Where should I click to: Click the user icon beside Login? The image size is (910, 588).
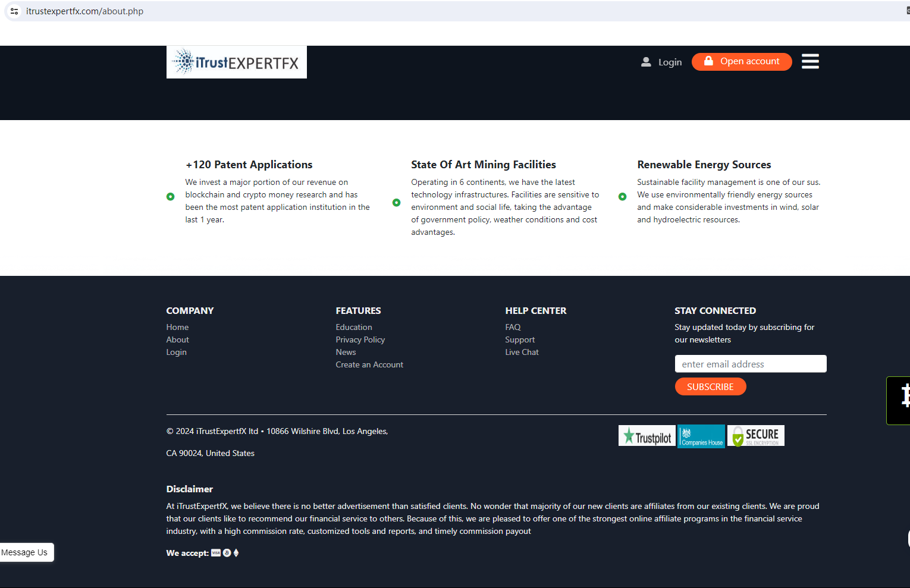[646, 62]
